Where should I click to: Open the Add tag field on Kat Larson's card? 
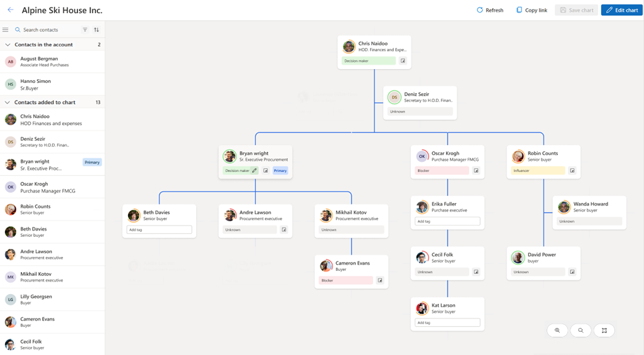(448, 322)
